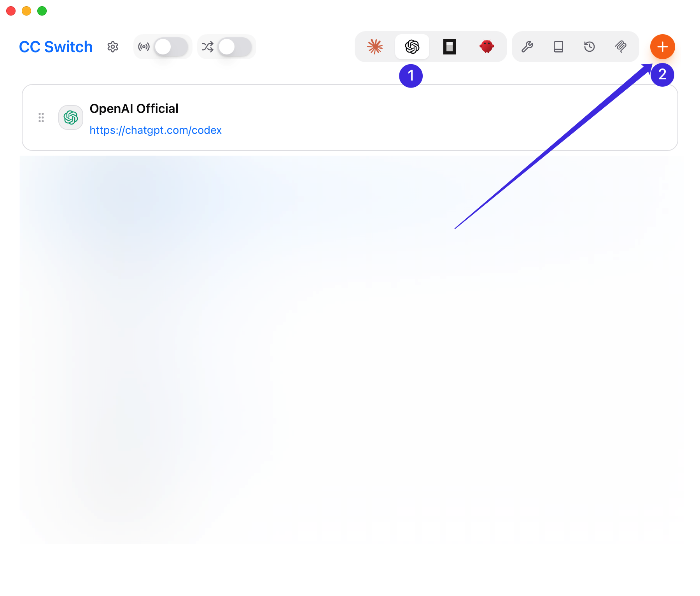Open the wrench tools panel

coord(527,47)
